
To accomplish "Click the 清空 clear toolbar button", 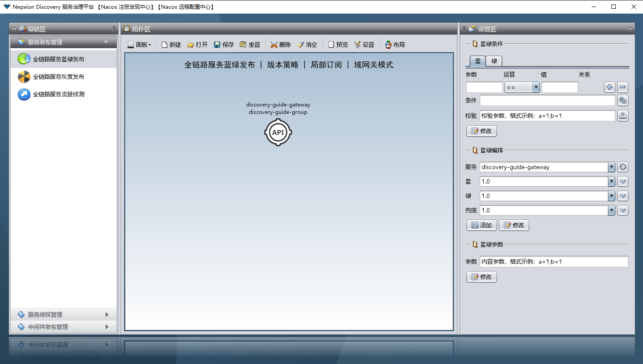I will (x=307, y=45).
